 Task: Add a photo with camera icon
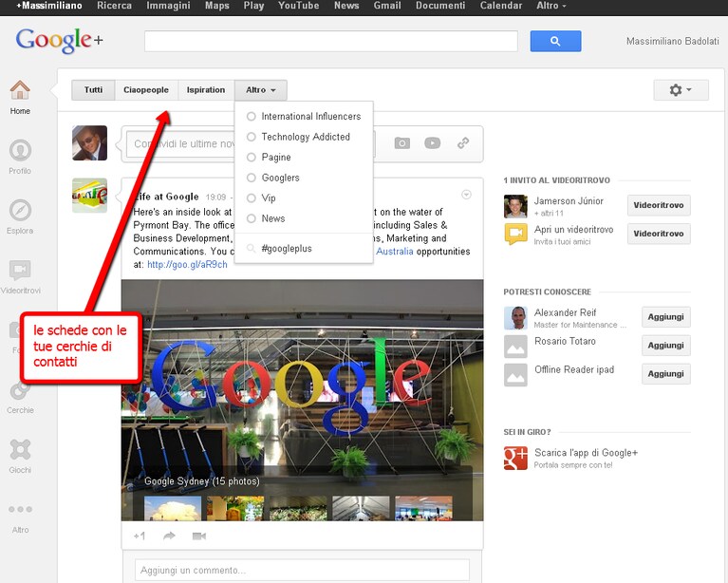click(402, 143)
